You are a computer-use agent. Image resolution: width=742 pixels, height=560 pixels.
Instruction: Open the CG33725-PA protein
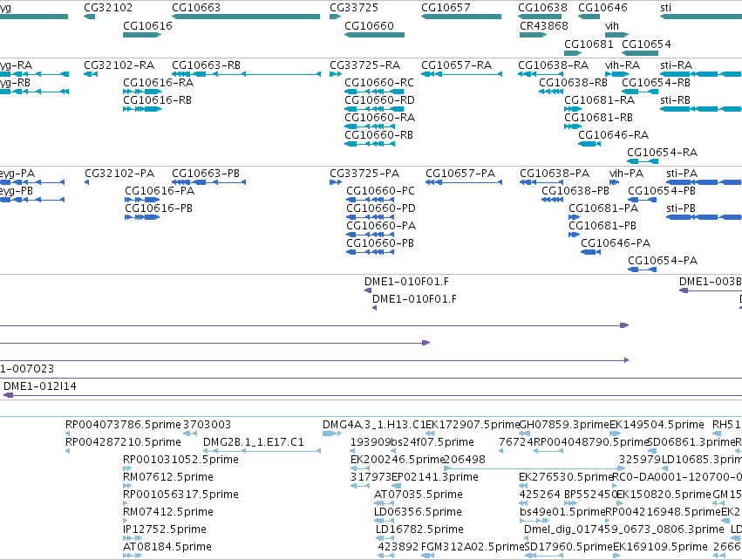pyautogui.click(x=336, y=182)
